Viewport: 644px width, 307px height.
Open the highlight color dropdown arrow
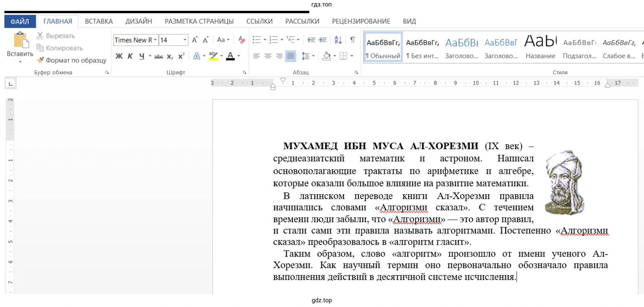click(222, 56)
